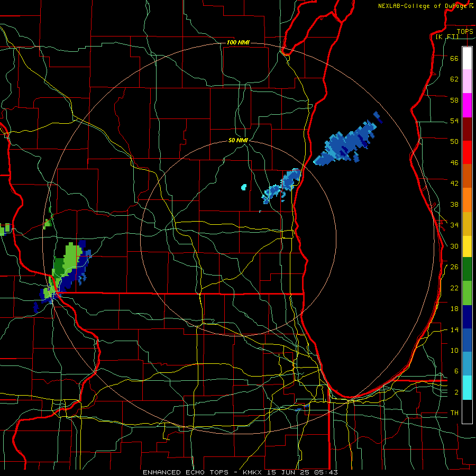Click the "TOPS" legend title
Image resolution: width=476 pixels, height=476 pixels.
465,31
